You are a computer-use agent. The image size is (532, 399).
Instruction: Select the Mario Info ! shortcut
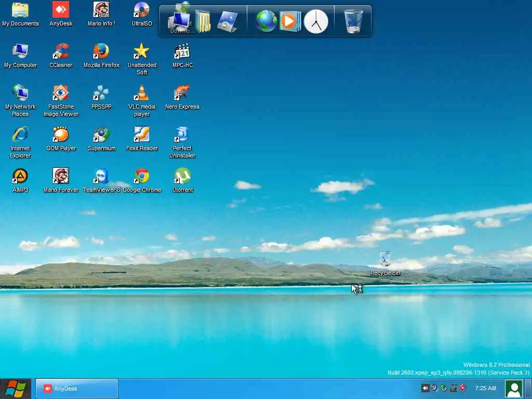click(101, 14)
